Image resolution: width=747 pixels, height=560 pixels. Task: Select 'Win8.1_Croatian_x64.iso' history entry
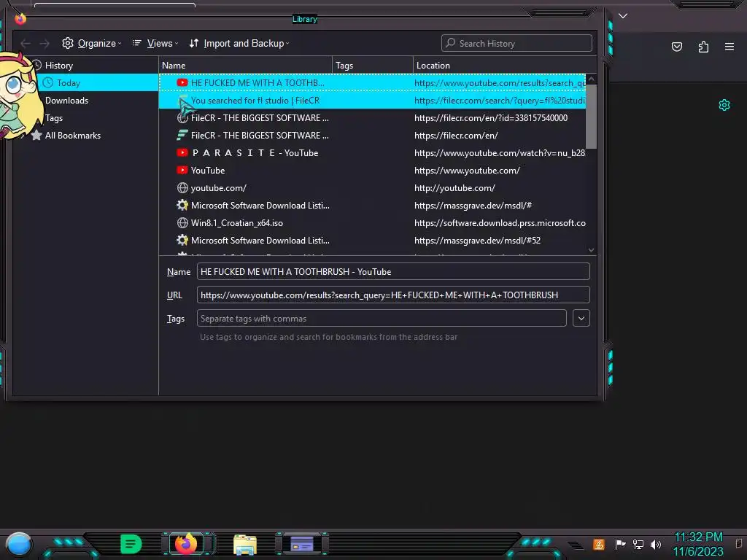(x=372, y=223)
